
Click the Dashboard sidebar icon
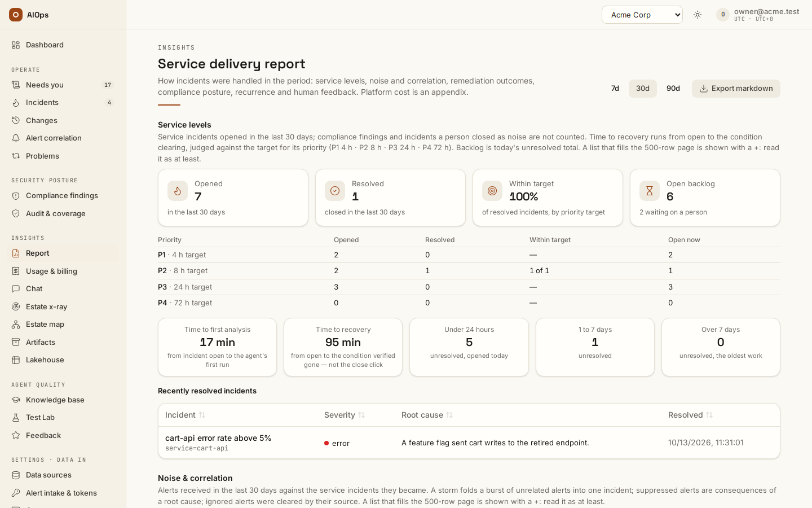[x=16, y=45]
